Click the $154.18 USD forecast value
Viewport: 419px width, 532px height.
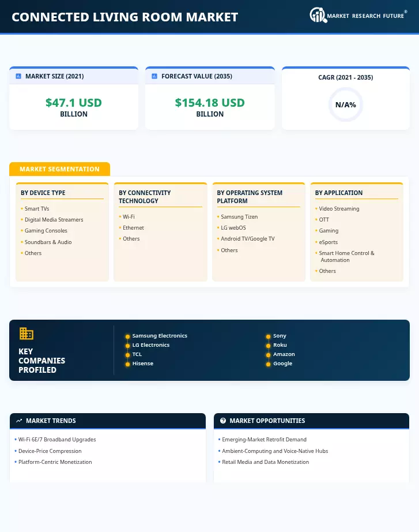pos(210,103)
